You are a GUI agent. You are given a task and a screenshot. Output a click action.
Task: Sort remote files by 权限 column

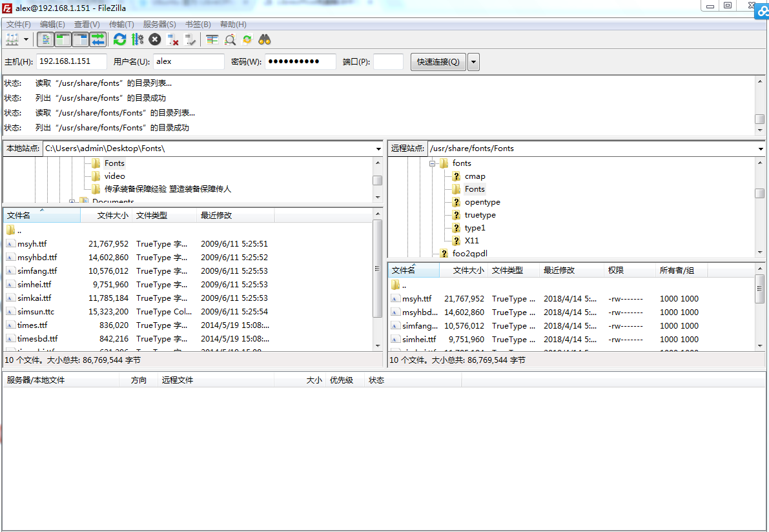coord(630,270)
